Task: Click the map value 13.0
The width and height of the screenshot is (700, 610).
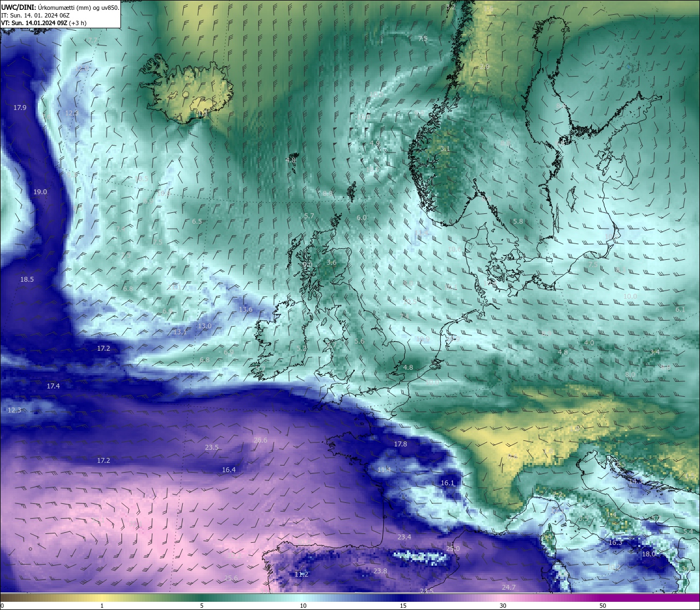Action: 205,326
